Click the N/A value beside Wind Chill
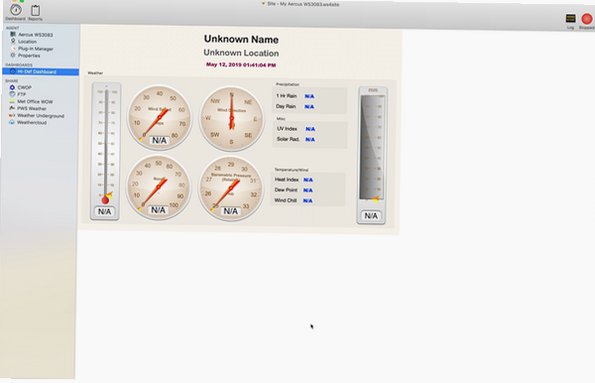The width and height of the screenshot is (595, 383). (x=308, y=201)
